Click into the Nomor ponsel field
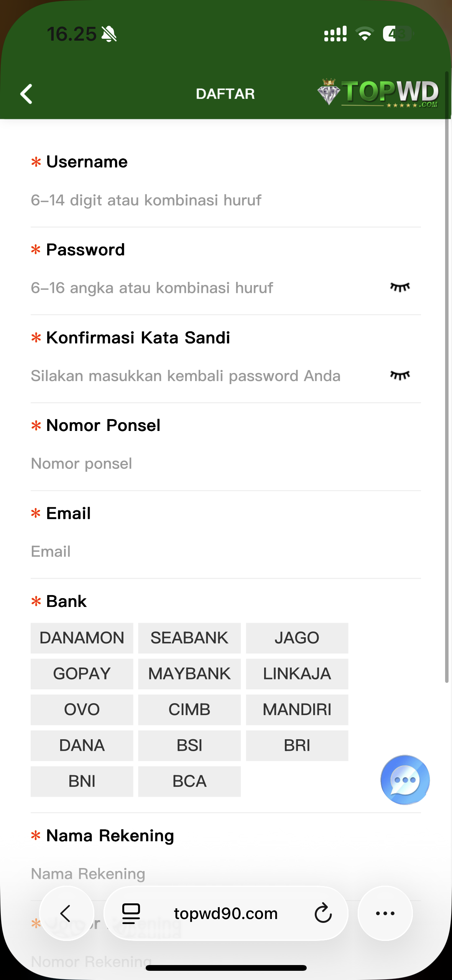 pos(225,464)
